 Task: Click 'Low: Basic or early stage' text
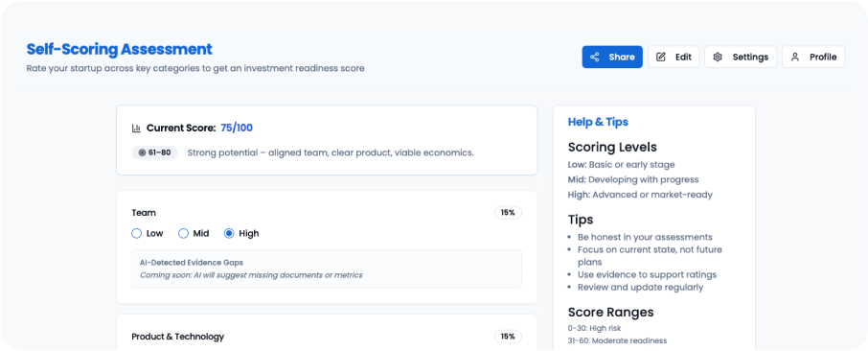(x=621, y=165)
